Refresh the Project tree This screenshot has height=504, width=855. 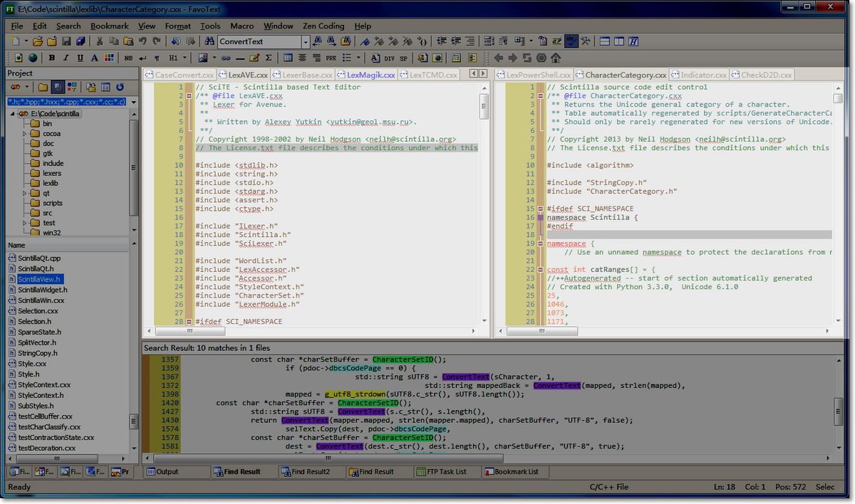(120, 87)
